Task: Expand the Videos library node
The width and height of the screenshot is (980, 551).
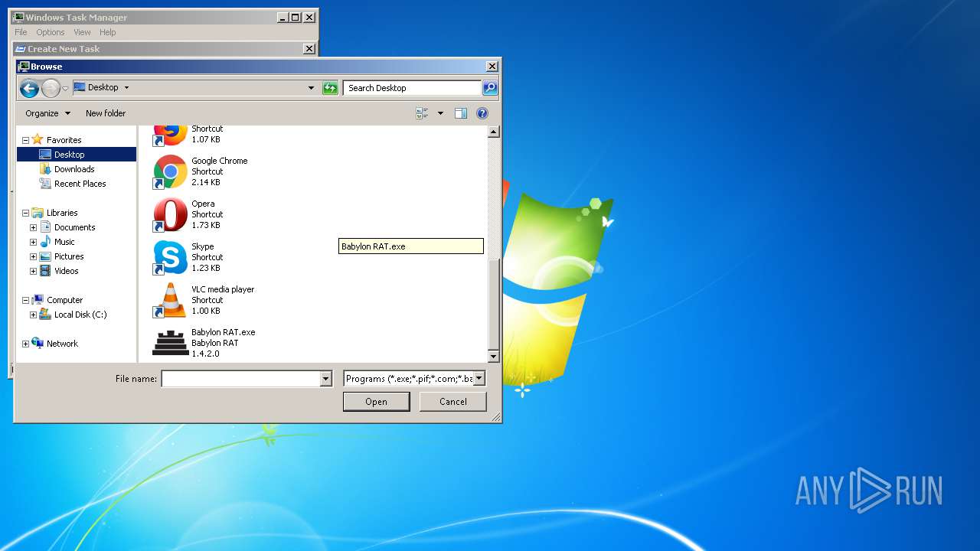Action: click(x=33, y=271)
